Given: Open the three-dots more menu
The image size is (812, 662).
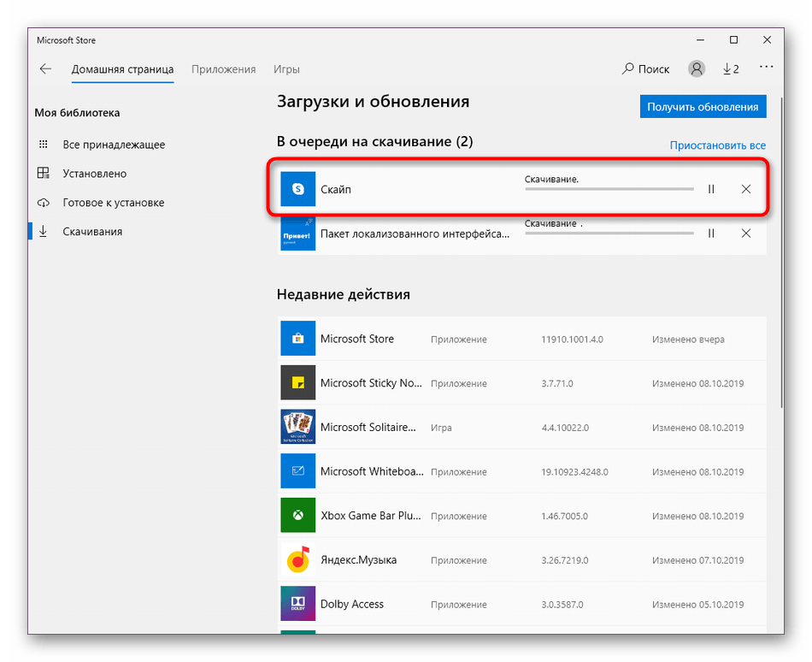Looking at the screenshot, I should 767,67.
